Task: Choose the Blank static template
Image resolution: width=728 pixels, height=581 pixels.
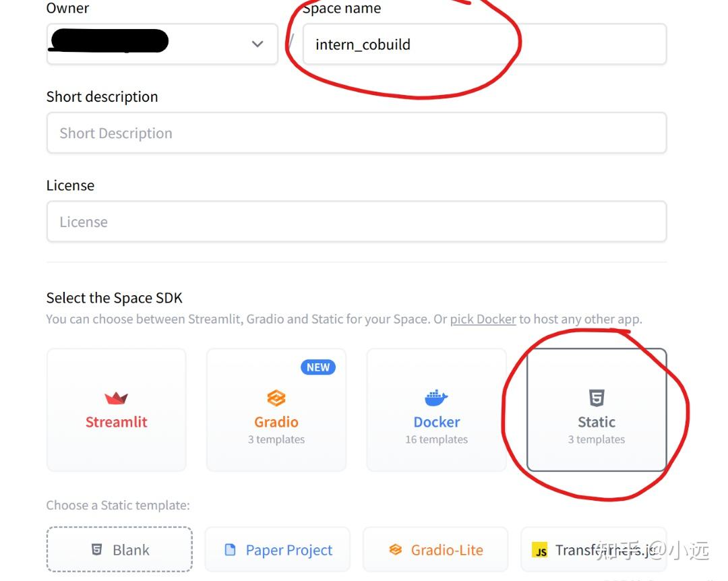Action: pos(119,549)
